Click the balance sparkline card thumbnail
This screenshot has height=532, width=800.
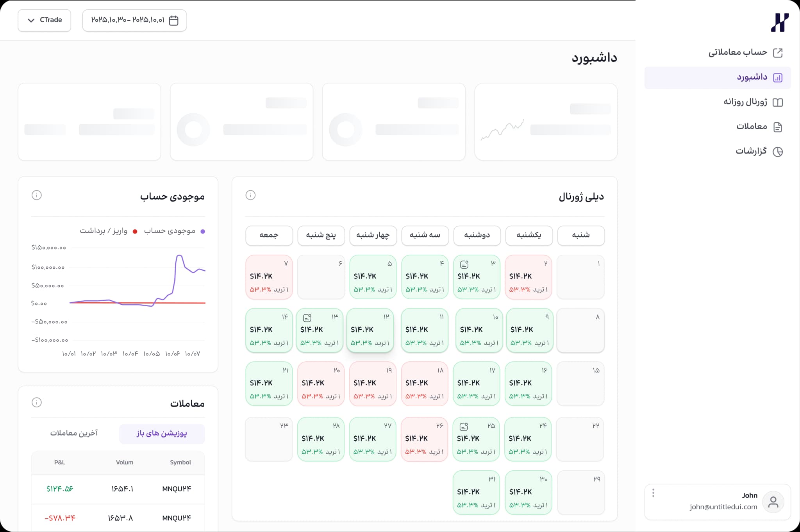[x=502, y=130]
